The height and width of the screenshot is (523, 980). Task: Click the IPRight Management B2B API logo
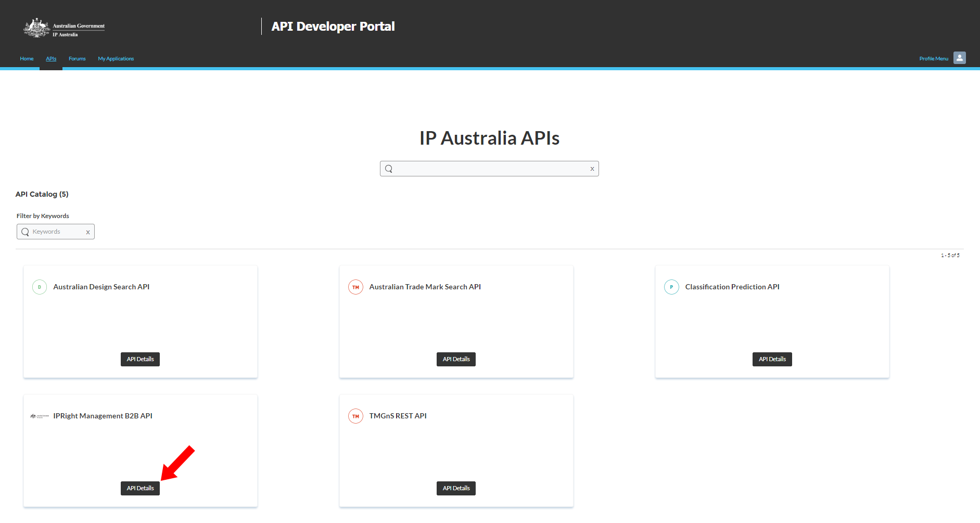click(x=40, y=416)
